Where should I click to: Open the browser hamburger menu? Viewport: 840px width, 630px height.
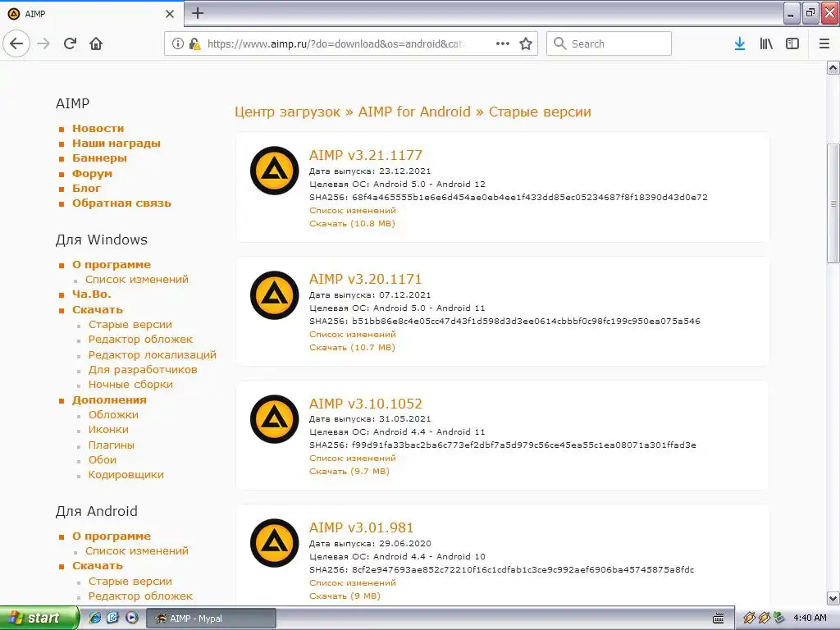(x=824, y=43)
